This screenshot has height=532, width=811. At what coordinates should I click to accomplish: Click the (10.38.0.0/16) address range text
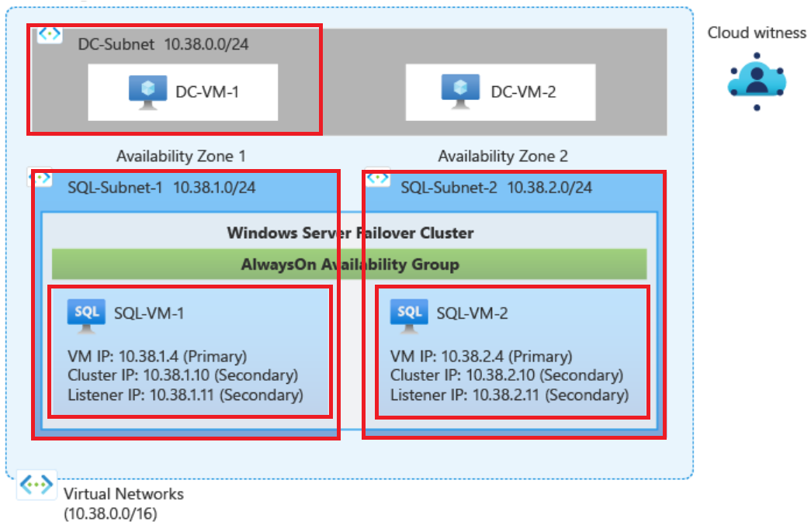[111, 514]
